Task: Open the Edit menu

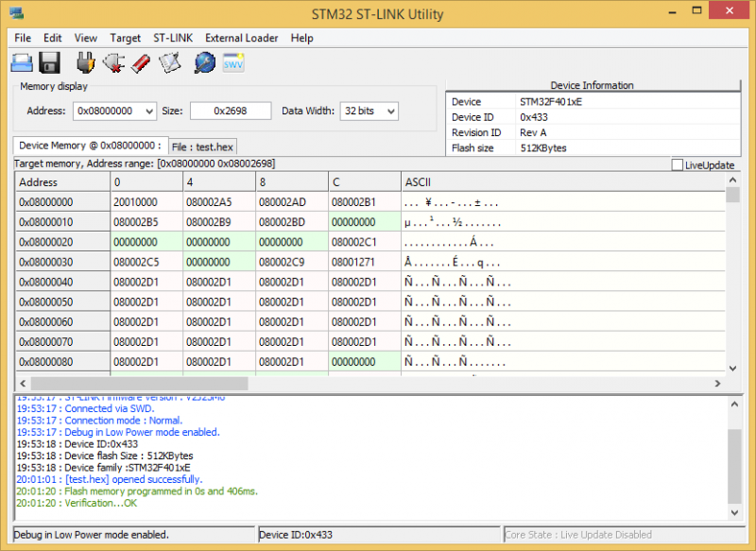Action: point(53,38)
